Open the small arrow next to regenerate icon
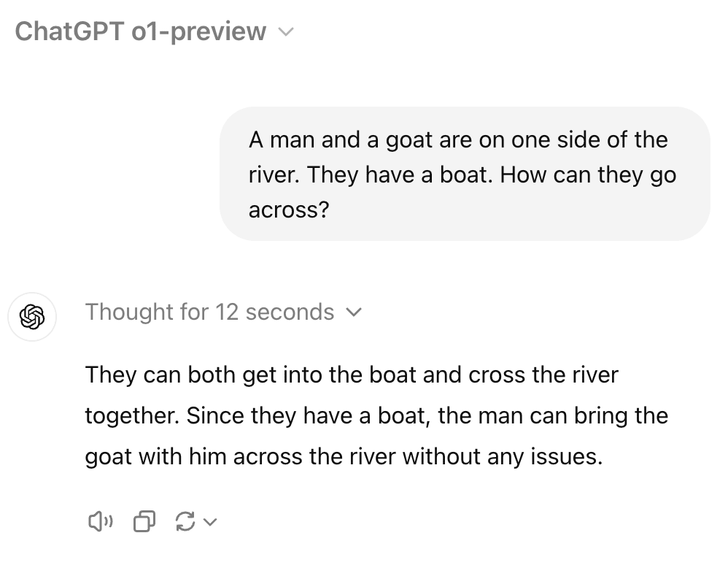 (x=210, y=522)
